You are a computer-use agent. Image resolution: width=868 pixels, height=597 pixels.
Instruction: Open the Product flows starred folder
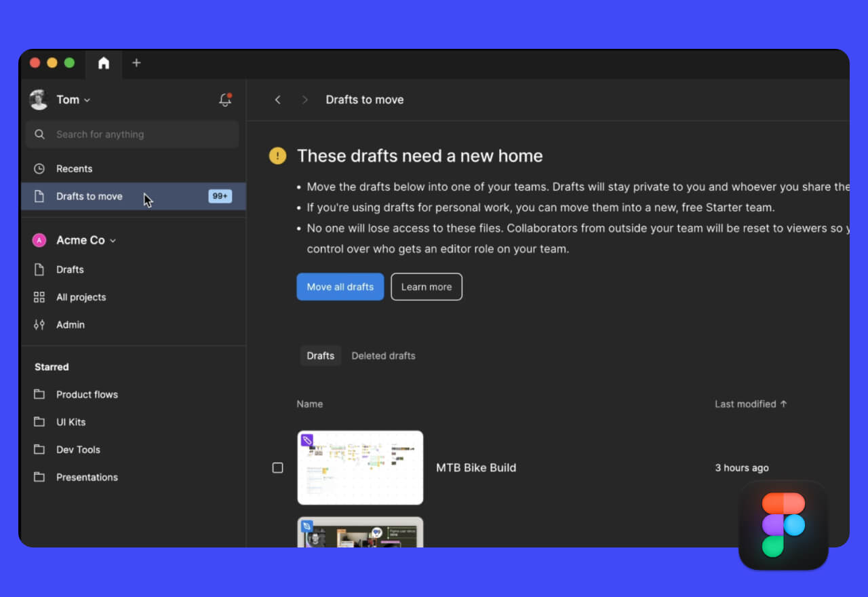point(87,395)
